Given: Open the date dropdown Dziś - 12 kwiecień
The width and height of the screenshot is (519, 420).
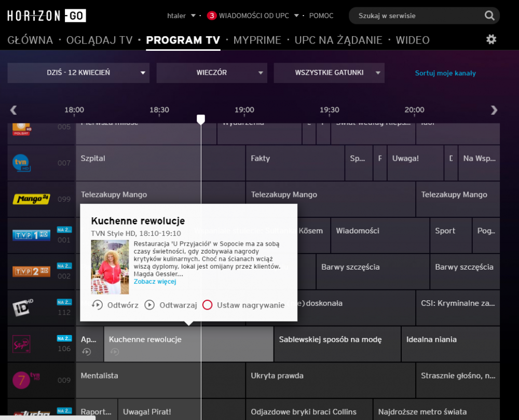Looking at the screenshot, I should coord(78,73).
